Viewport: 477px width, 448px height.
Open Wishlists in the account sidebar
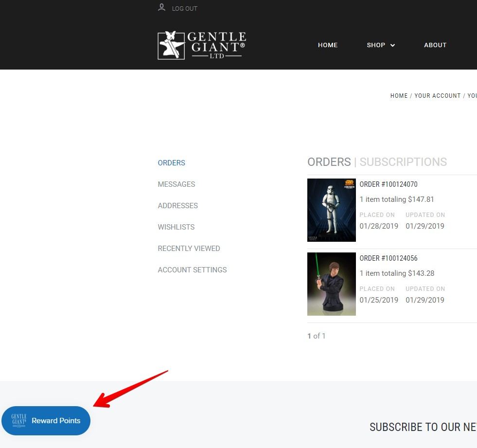coord(176,227)
